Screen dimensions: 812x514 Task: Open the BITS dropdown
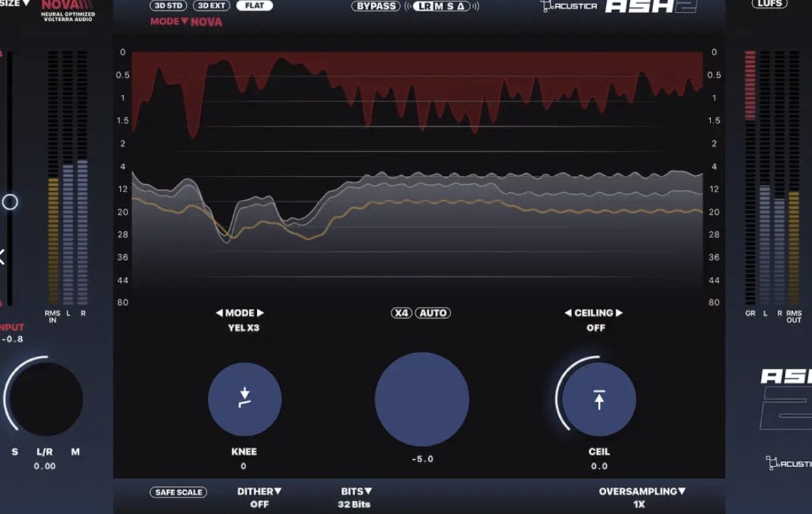click(357, 492)
